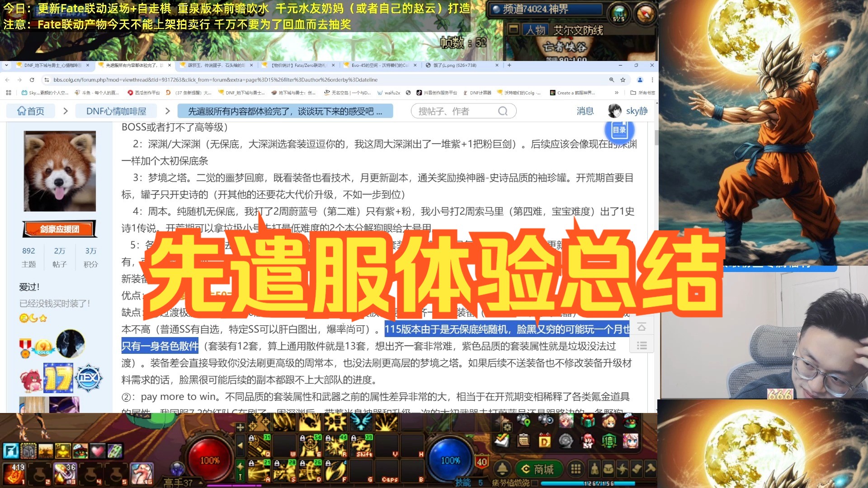Open 消息 messages link
The image size is (868, 488).
(x=585, y=111)
